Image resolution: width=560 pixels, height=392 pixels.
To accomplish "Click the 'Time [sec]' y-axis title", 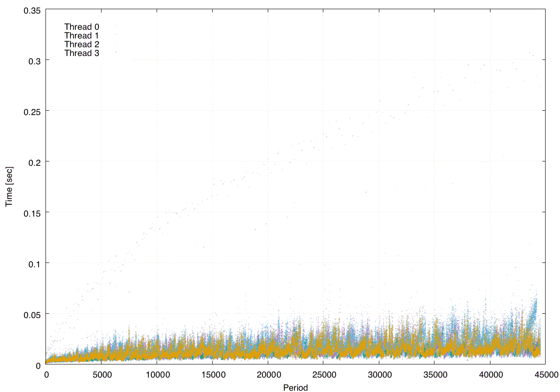I will tap(9, 186).
